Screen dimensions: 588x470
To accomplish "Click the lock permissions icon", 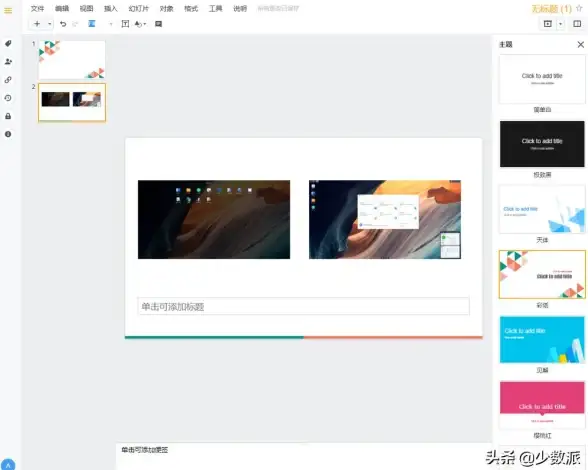I will tap(8, 116).
